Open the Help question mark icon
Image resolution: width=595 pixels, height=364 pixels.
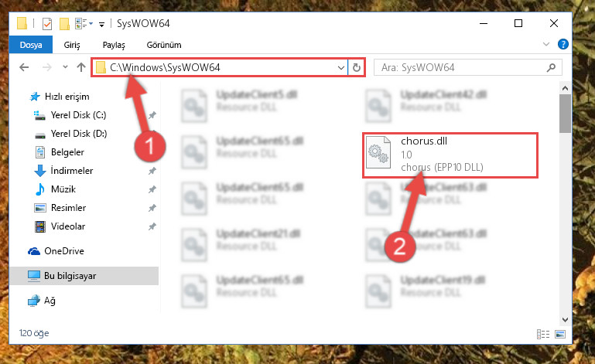coord(563,44)
